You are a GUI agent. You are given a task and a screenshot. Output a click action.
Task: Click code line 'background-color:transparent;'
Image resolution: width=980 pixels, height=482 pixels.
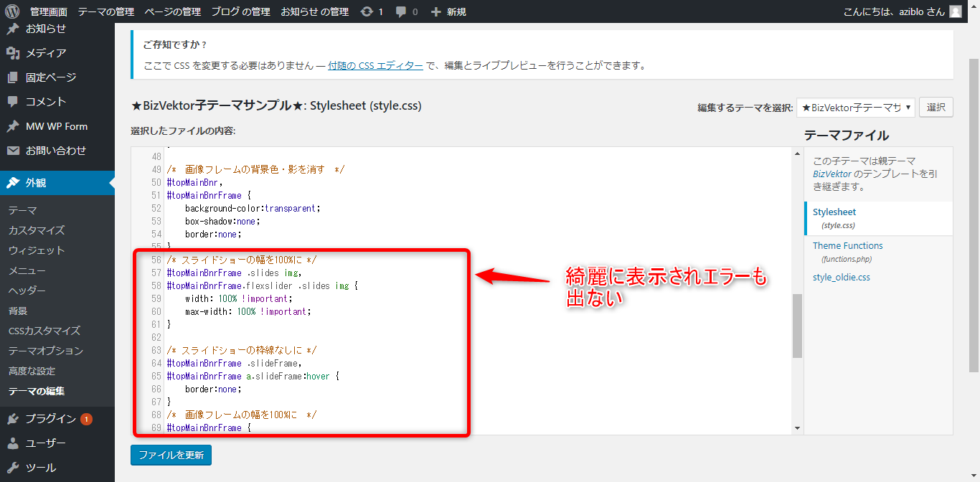point(253,208)
